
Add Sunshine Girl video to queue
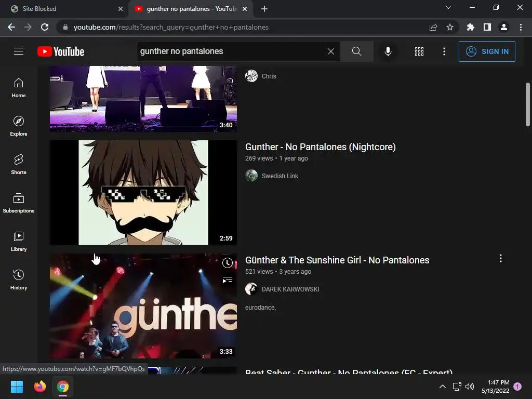(228, 280)
